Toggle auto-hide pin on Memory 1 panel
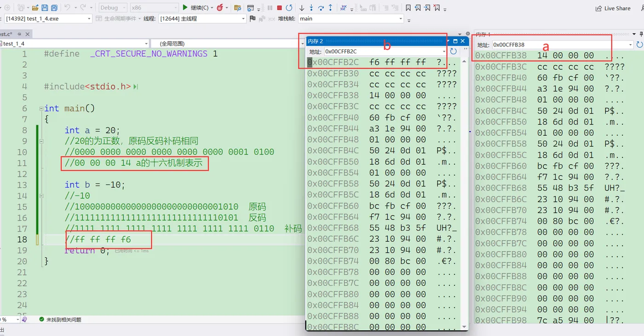644x336 pixels. coord(641,34)
